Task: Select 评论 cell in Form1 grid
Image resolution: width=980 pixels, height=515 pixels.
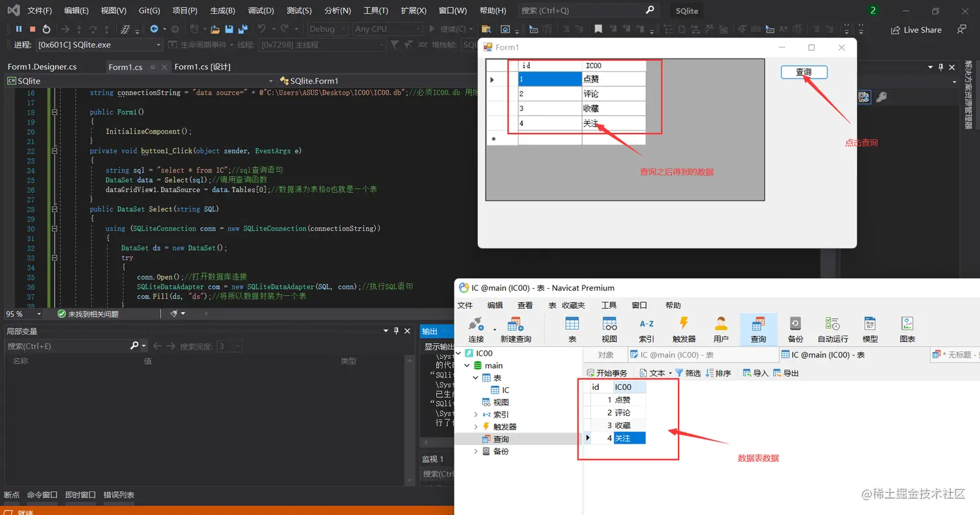Action: click(614, 94)
